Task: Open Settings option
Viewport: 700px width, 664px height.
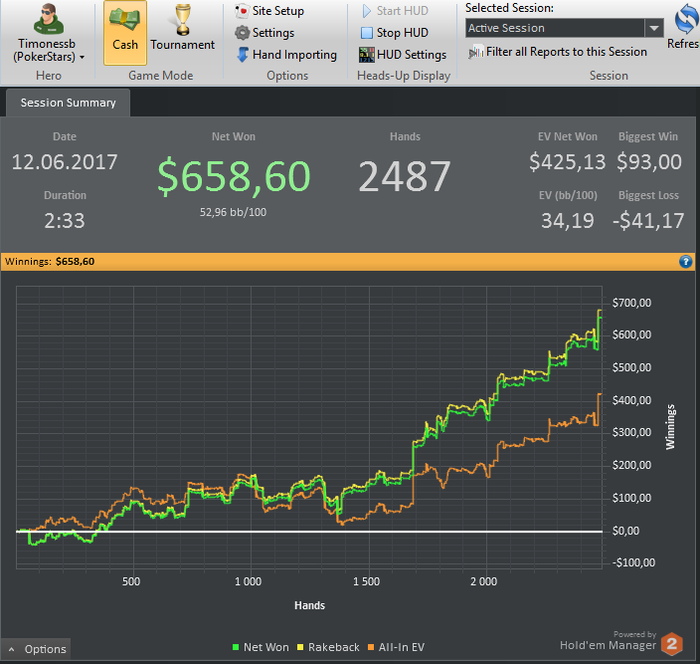Action: click(x=265, y=33)
